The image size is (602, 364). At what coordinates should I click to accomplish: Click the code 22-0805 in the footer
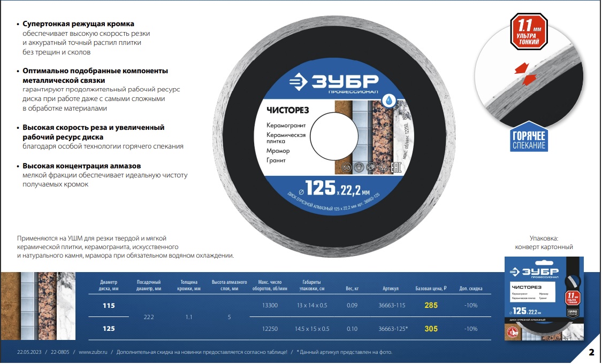60,352
